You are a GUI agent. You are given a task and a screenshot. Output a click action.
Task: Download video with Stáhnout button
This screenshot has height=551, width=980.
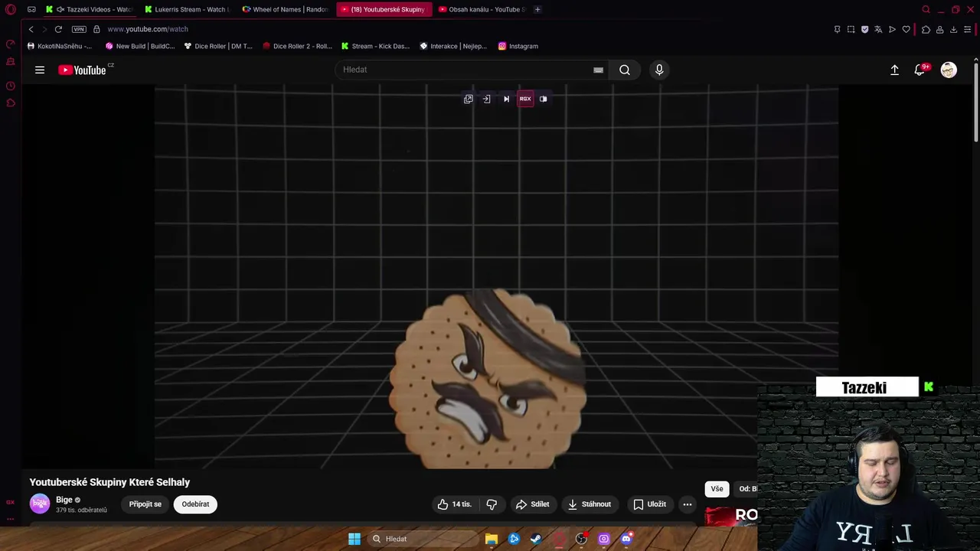(590, 504)
